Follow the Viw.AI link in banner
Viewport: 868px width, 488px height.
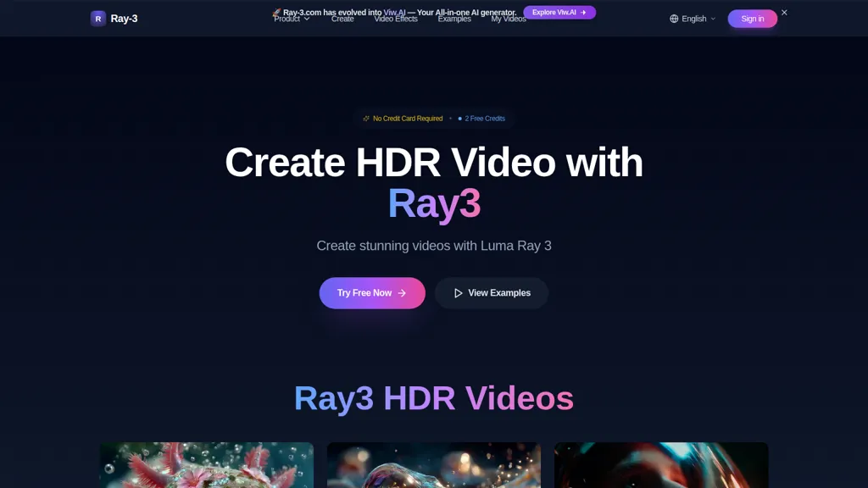(394, 12)
